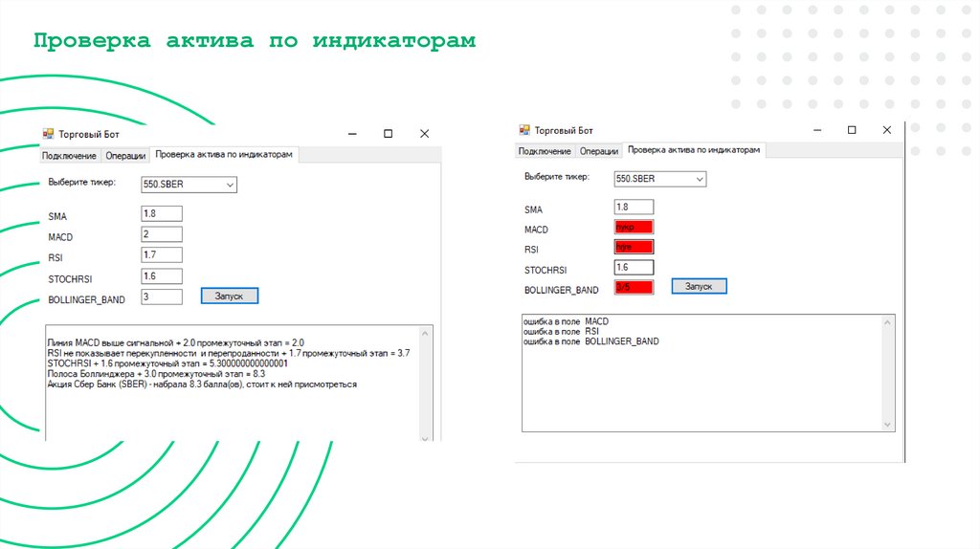Click 'STOCHRSI + 1.6 промежуточный этап' line in left window
This screenshot has height=549, width=980.
pos(167,363)
